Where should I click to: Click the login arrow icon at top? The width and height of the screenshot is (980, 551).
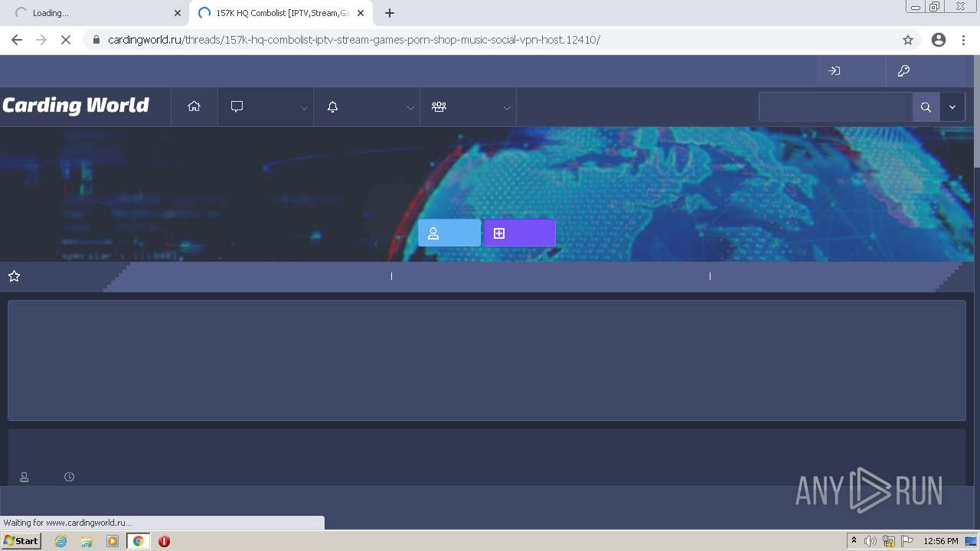[x=835, y=71]
